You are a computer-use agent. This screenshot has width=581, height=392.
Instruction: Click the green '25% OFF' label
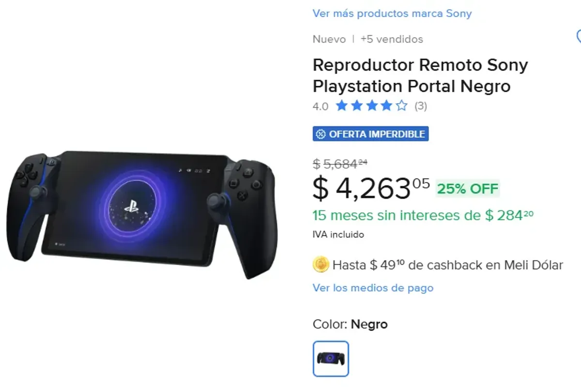pyautogui.click(x=466, y=189)
